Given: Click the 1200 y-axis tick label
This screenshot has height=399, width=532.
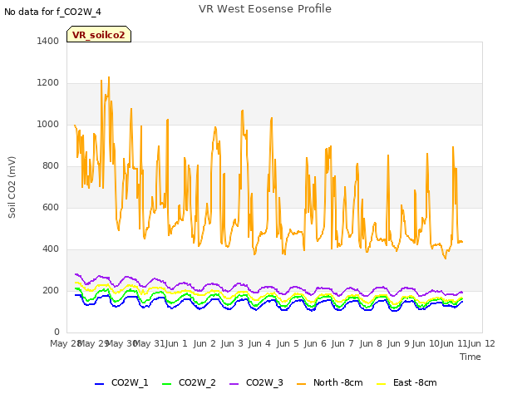Looking at the screenshot, I should pos(48,83).
